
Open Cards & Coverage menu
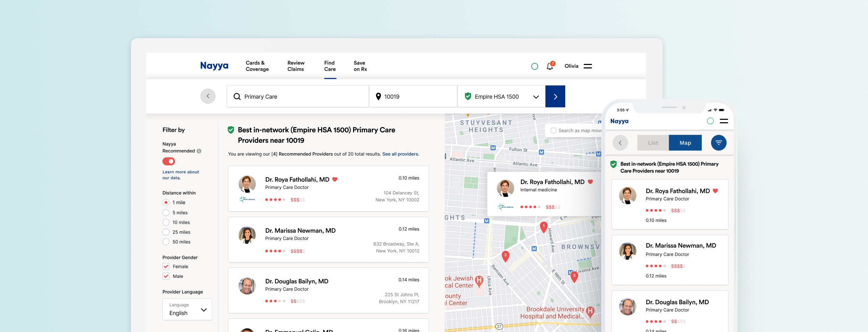(257, 66)
